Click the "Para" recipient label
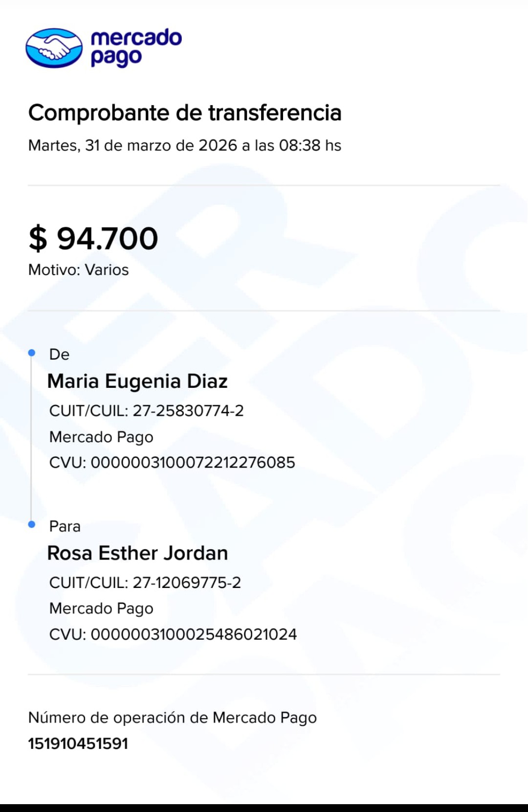The image size is (528, 812). 65,526
